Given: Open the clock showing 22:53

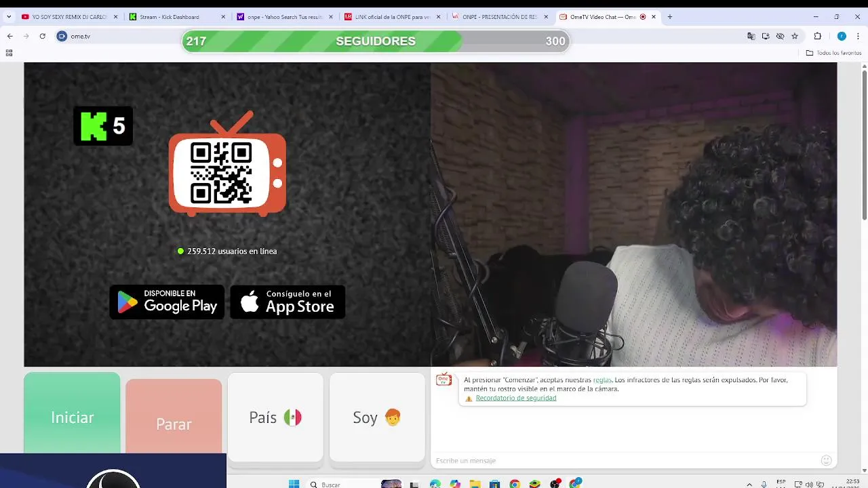Looking at the screenshot, I should point(854,483).
